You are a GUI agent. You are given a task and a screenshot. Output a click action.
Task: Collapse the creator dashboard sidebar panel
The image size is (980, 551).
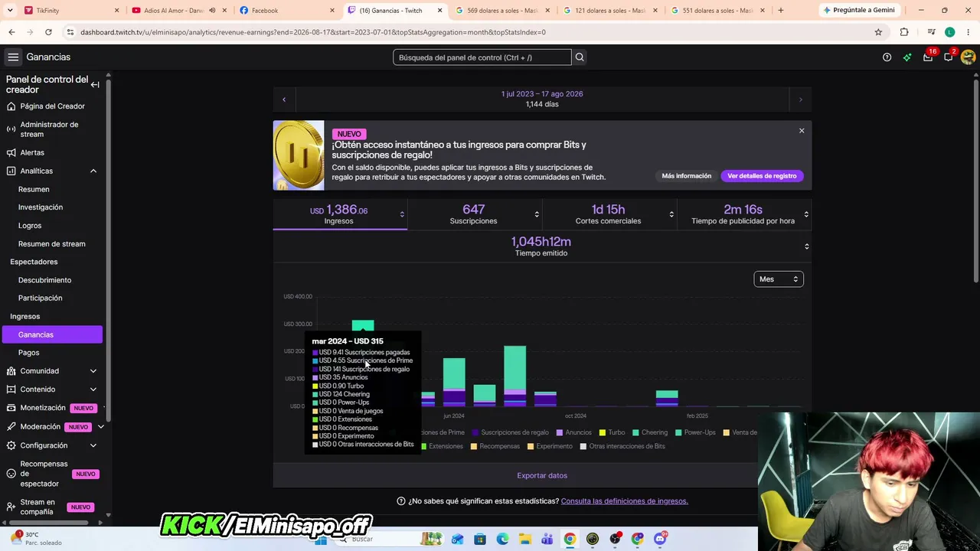[95, 84]
